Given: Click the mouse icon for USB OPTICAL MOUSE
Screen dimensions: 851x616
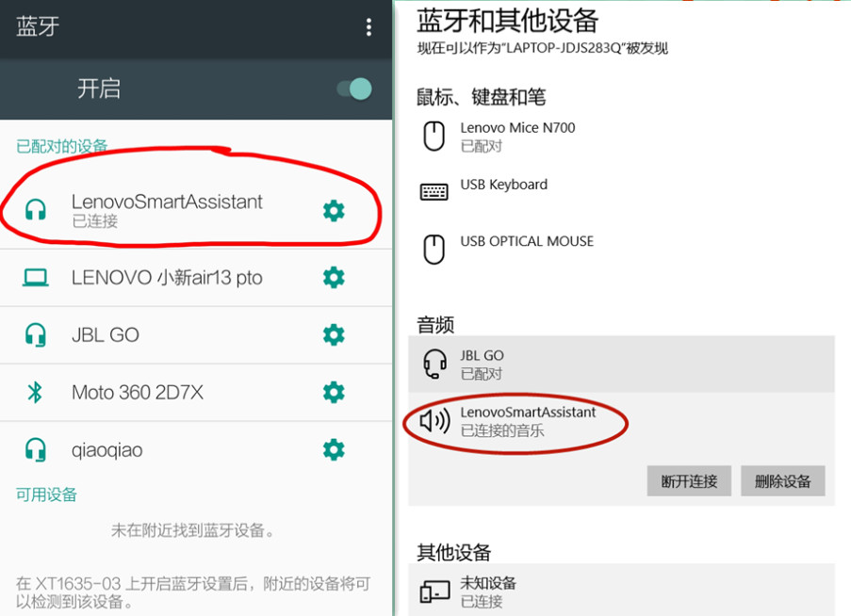Looking at the screenshot, I should point(433,248).
